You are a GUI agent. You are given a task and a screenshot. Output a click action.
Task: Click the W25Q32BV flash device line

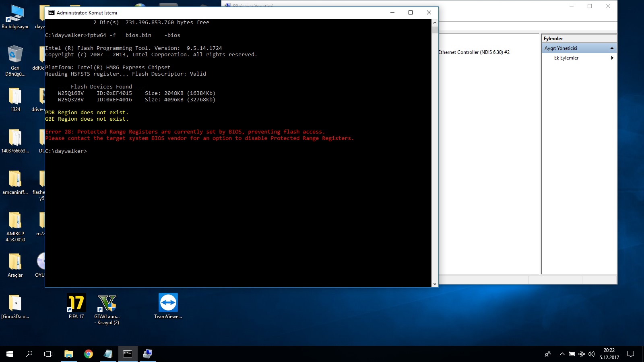point(136,100)
